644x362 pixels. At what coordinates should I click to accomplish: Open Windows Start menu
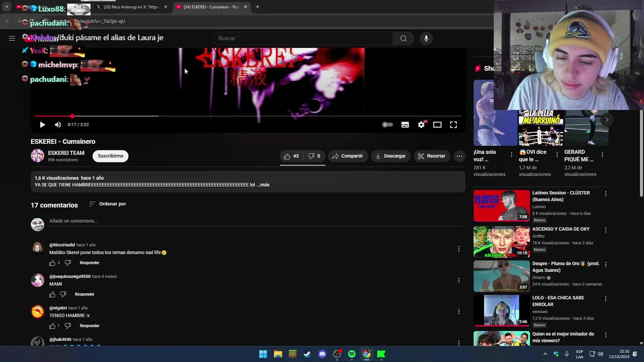tap(263, 354)
